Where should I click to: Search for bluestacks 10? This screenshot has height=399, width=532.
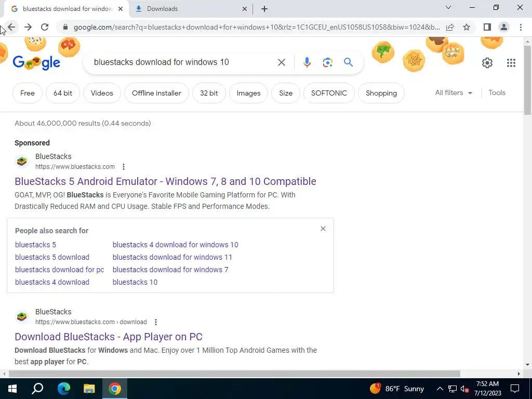click(135, 282)
